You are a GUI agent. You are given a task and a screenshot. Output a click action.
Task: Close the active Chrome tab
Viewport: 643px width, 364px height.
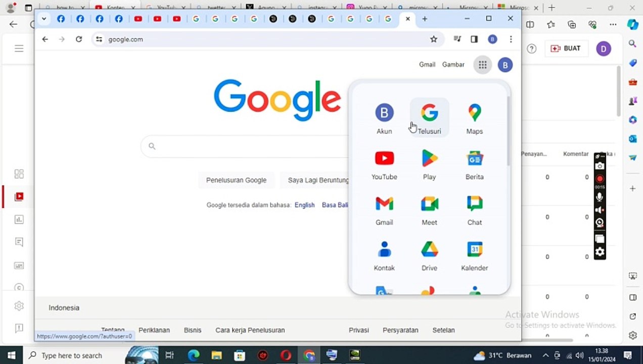click(407, 19)
